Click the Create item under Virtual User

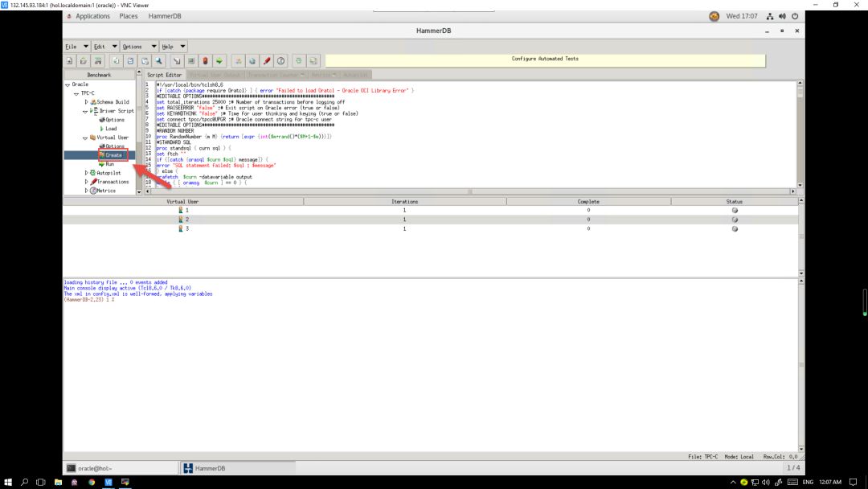coord(113,155)
